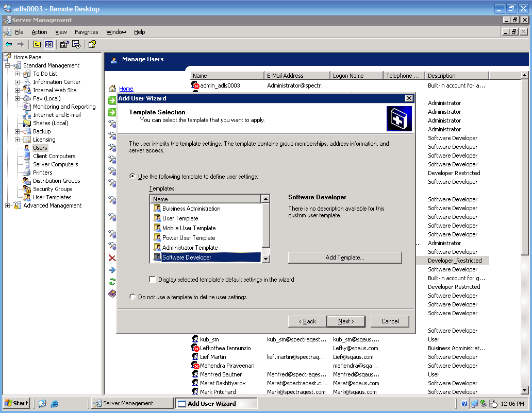Click the Printers icon in console tree
This screenshot has width=532, height=413.
point(27,173)
